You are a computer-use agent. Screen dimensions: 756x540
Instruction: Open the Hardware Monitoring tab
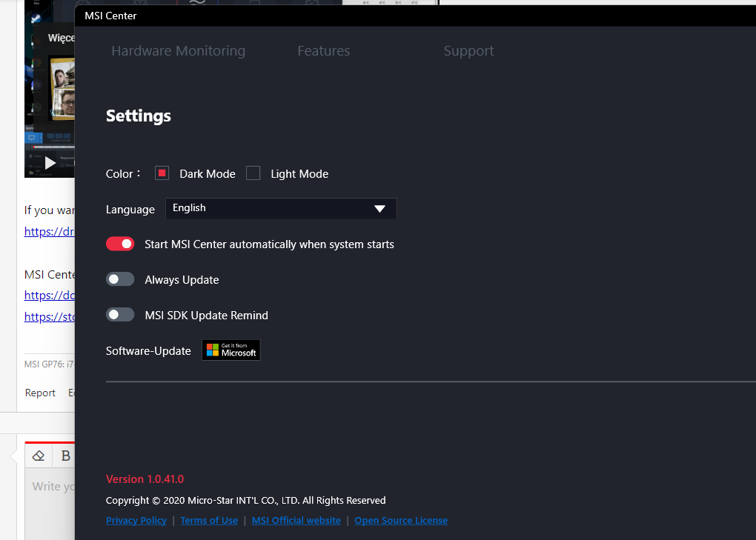click(x=178, y=50)
